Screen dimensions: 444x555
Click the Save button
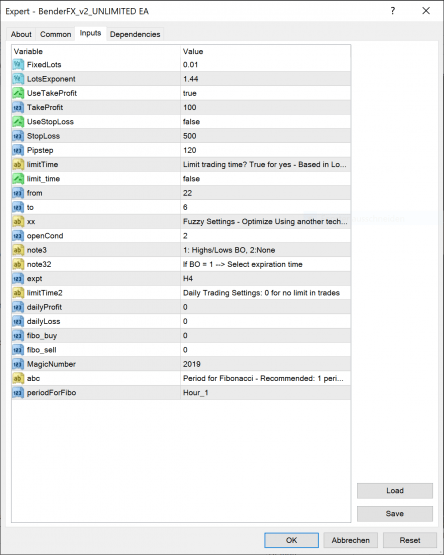click(395, 514)
